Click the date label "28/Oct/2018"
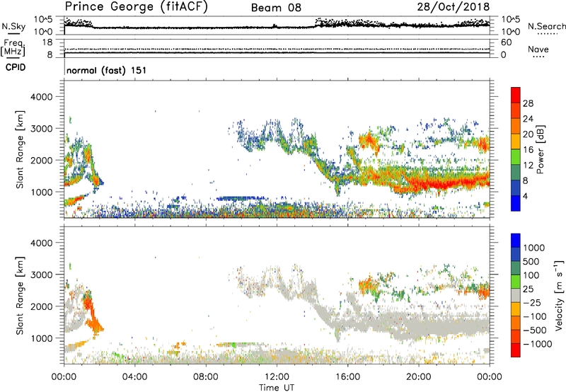The width and height of the screenshot is (566, 392). (454, 7)
